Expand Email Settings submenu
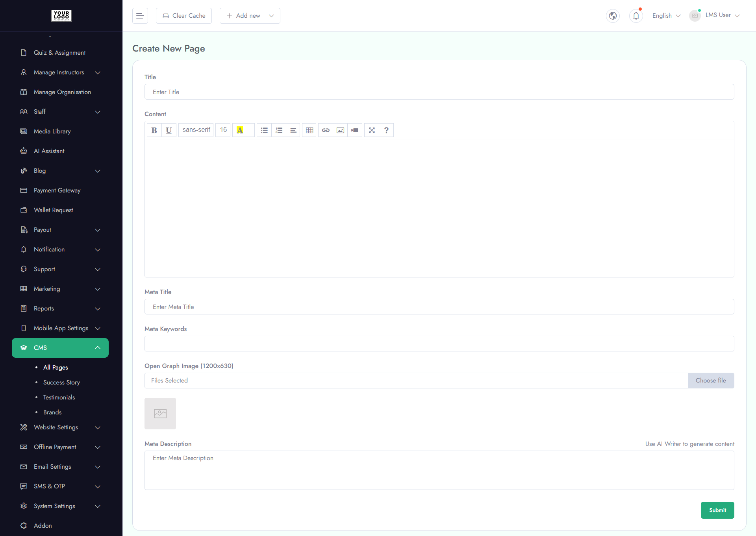756x536 pixels. [60, 467]
